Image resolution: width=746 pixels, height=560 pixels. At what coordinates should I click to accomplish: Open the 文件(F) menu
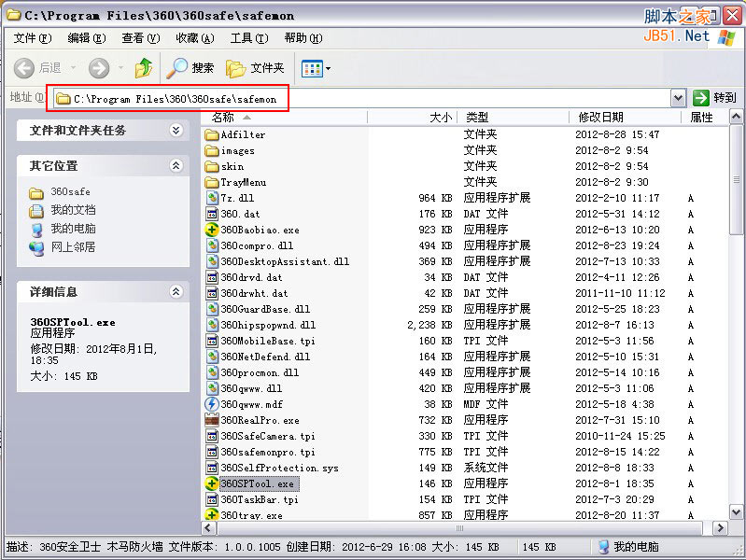pos(33,38)
